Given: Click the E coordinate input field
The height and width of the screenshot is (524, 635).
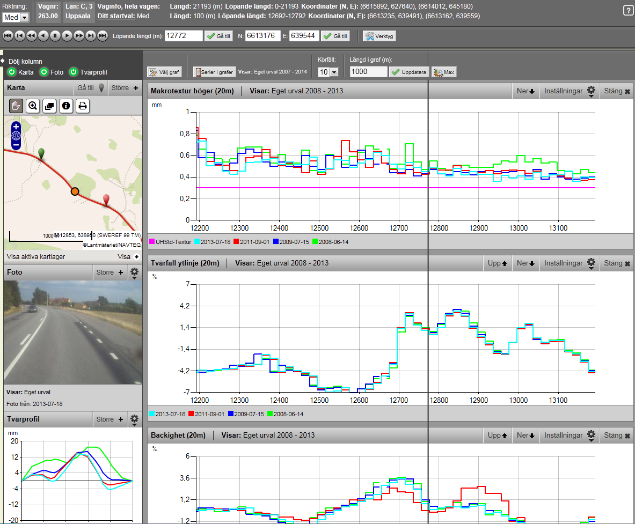Looking at the screenshot, I should pyautogui.click(x=304, y=36).
